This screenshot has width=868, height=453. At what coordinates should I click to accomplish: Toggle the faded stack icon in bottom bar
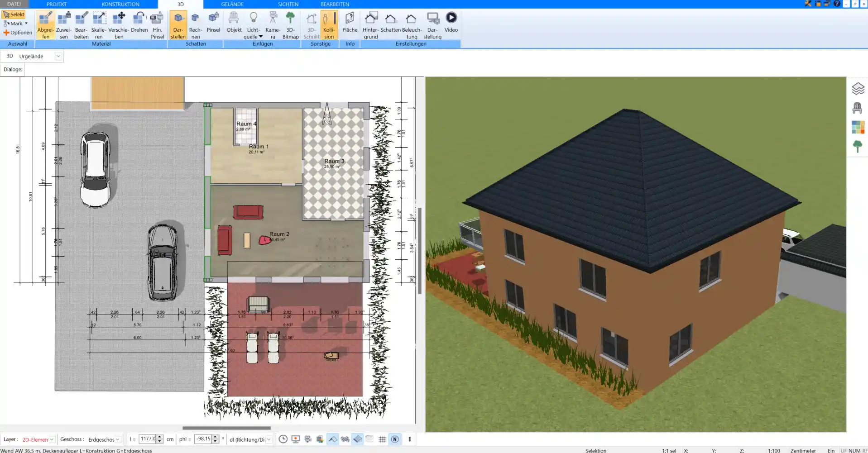[369, 439]
